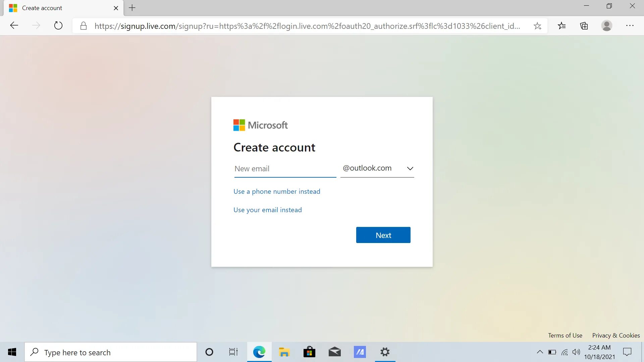Go back using the back arrow

tap(14, 25)
